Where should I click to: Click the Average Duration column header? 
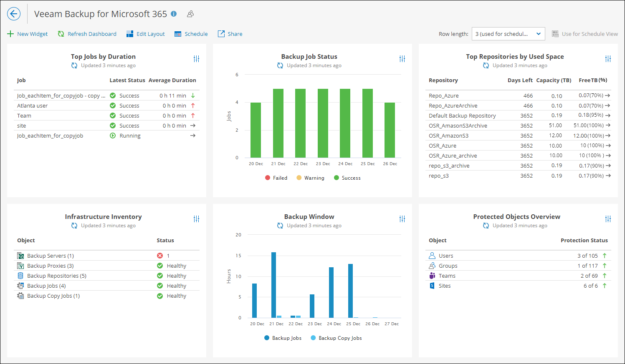[x=172, y=80]
